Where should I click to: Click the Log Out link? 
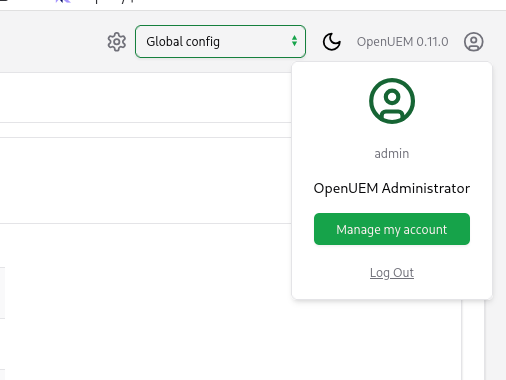point(392,273)
